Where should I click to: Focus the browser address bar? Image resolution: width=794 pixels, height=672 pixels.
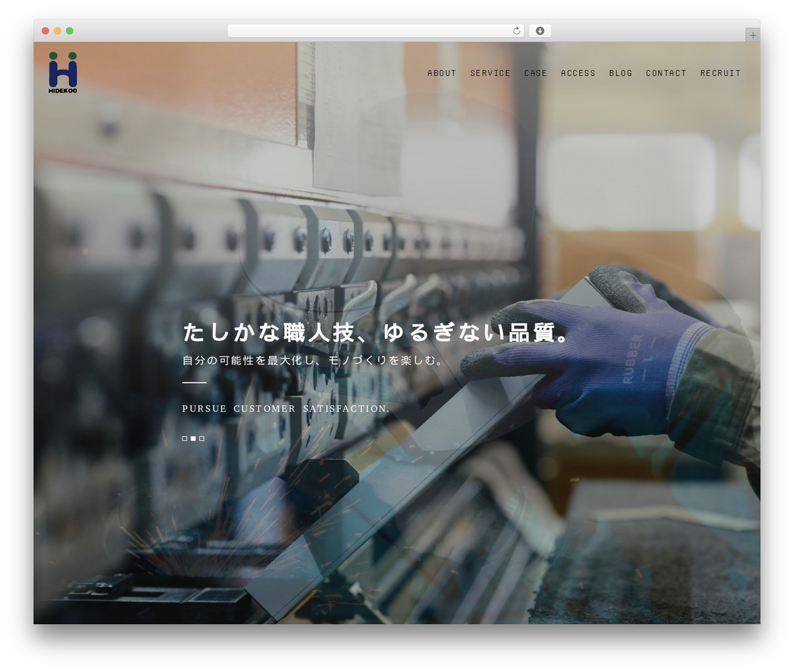coord(375,30)
